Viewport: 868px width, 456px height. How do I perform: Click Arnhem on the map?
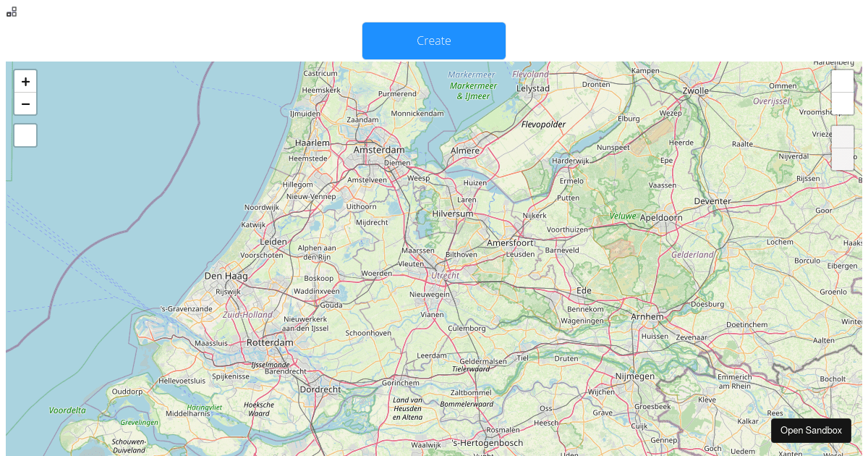click(x=646, y=316)
